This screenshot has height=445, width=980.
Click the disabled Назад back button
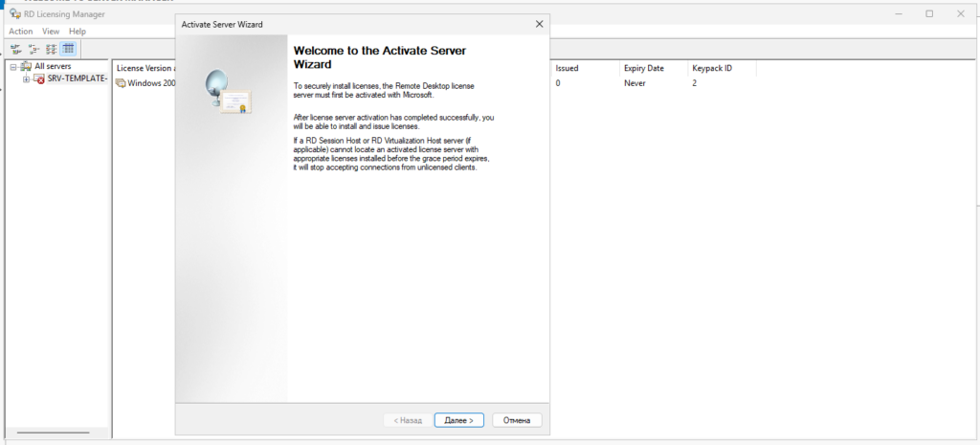408,421
